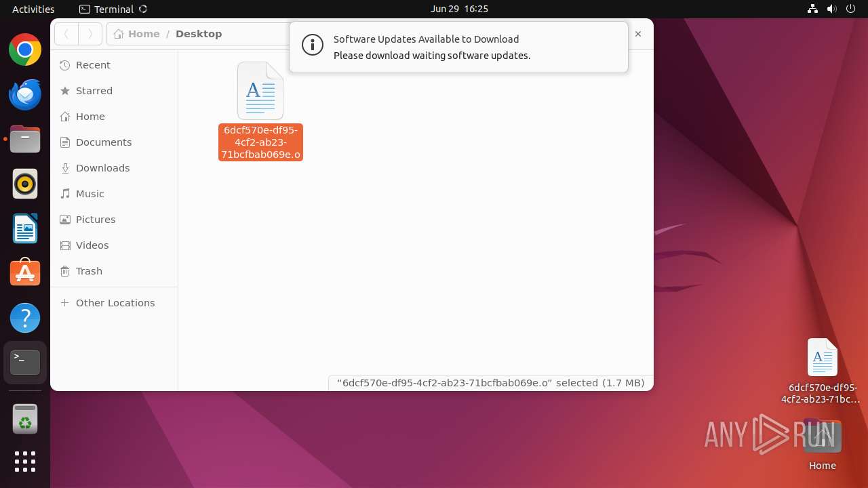Show the applications grid
Viewport: 868px width, 488px height.
click(x=25, y=462)
